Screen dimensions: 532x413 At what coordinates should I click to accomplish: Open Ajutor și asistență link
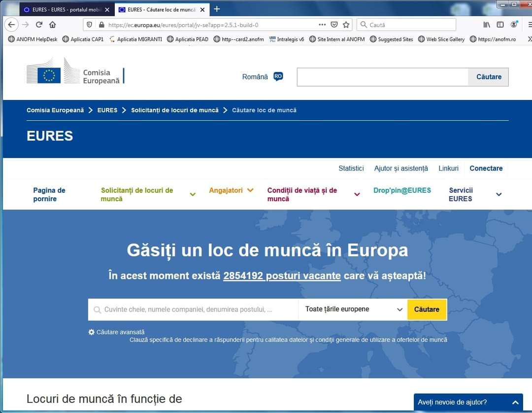pos(400,169)
